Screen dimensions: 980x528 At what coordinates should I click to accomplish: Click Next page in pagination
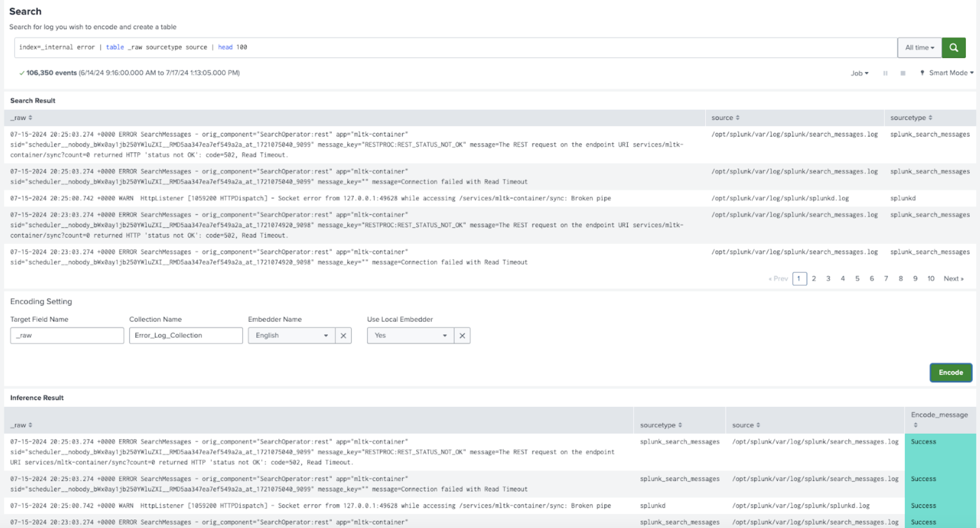(x=954, y=278)
